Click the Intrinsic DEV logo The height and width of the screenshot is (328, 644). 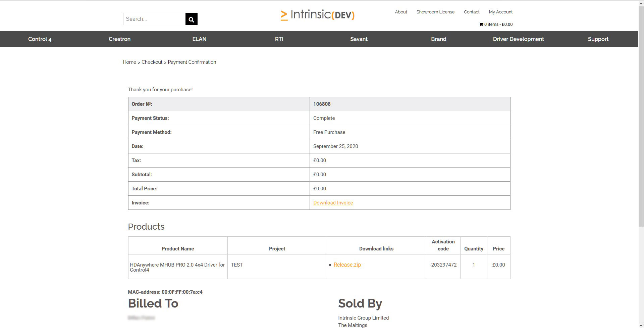click(317, 15)
